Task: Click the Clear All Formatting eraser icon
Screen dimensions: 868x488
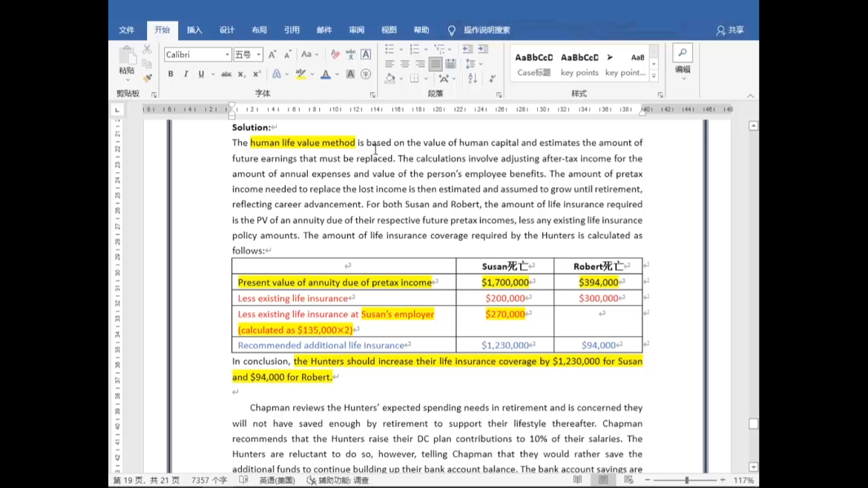Action: [335, 55]
